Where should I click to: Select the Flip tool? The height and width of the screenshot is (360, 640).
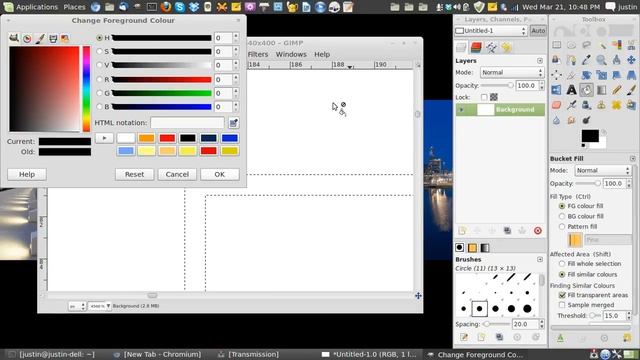click(x=556, y=90)
